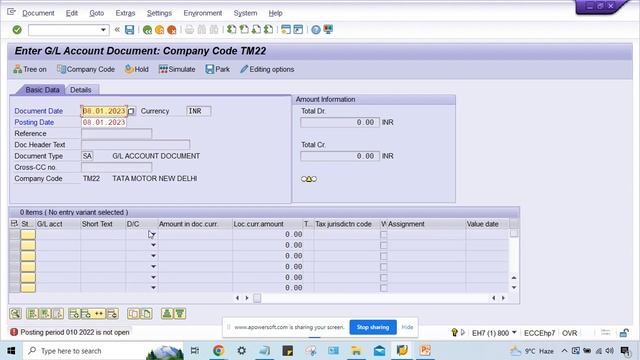
Task: Click the Doc.Header Text input field
Action: point(136,145)
